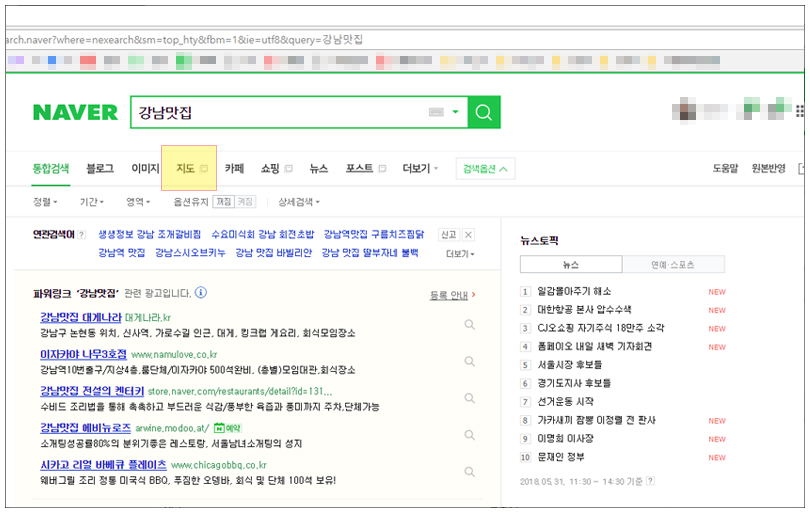Viewport: 810px width, 514px height.
Task: Click news topic CJ오쇼핑 자기주식 18만주 소각
Action: 601,328
